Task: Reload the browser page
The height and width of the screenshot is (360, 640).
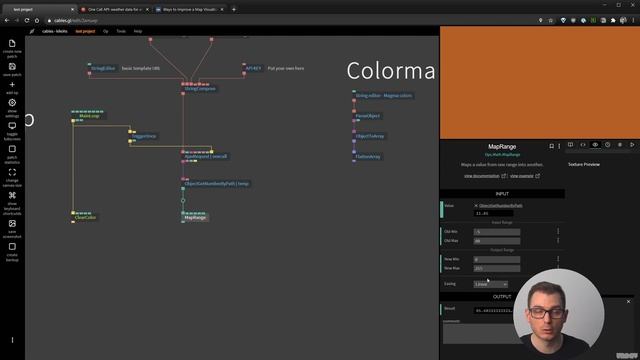Action: 27,20
